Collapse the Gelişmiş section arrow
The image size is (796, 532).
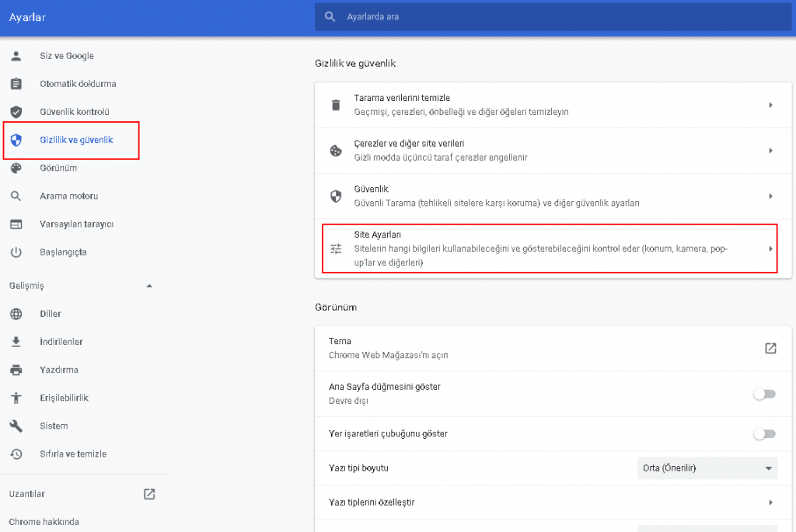pos(149,286)
